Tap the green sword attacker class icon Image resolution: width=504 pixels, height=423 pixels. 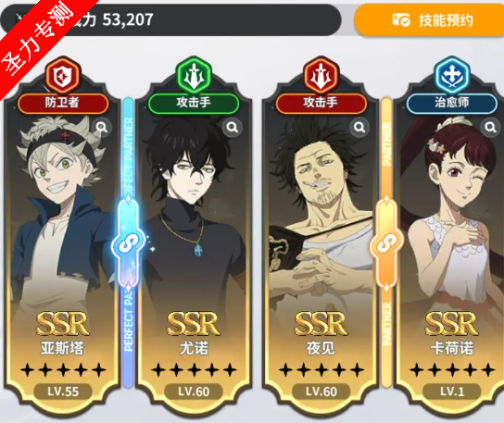pos(194,76)
